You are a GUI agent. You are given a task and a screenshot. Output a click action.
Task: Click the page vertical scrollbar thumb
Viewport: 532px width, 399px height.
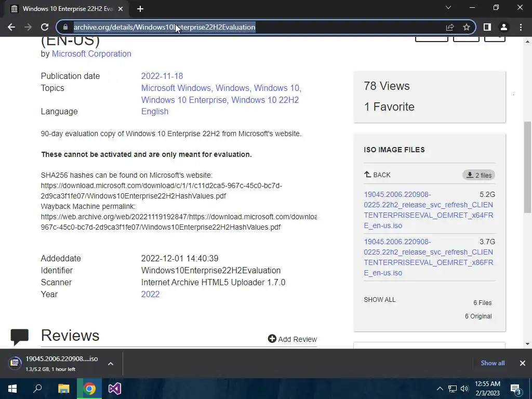(528, 167)
